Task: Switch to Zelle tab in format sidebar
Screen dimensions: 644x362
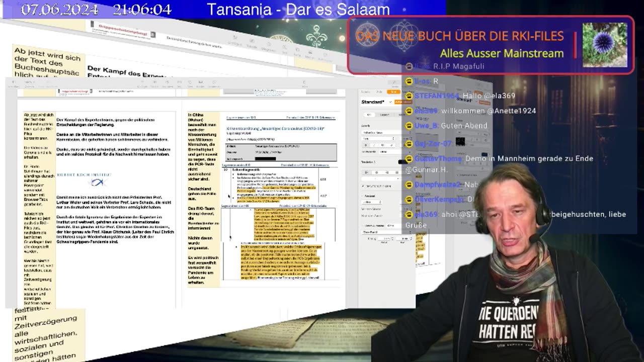Action: [x=379, y=92]
